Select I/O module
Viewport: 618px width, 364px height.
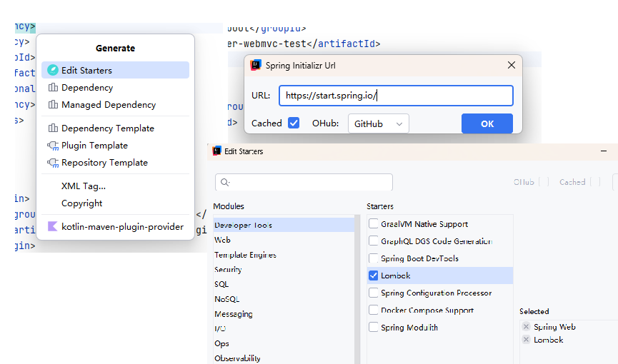coord(284,328)
